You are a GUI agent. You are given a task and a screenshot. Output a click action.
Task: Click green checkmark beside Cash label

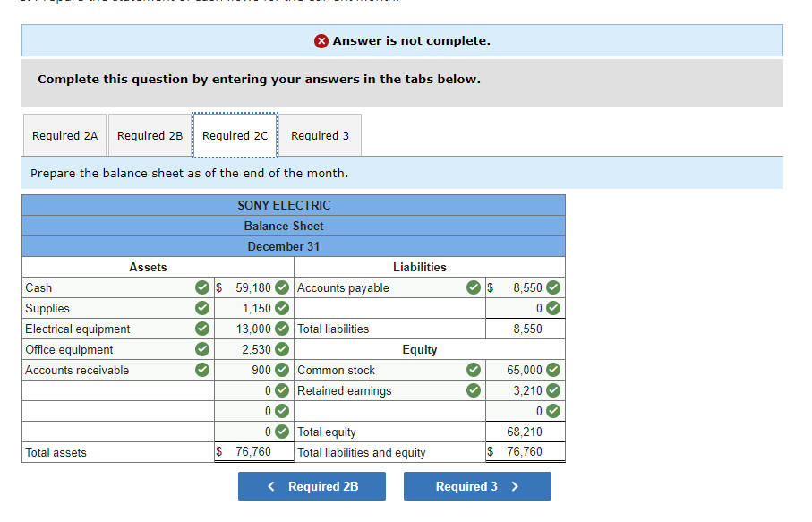pos(202,287)
